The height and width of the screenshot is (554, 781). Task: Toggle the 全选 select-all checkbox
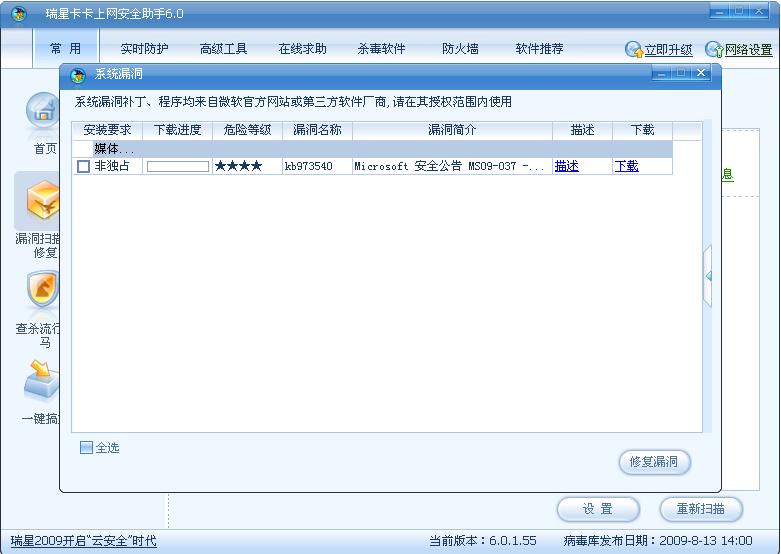pos(86,447)
